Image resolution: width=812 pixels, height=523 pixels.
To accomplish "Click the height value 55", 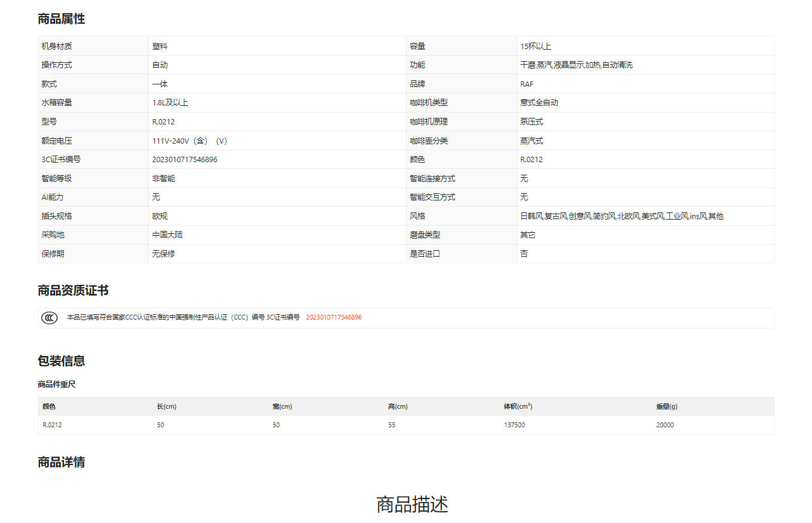I will pos(392,425).
